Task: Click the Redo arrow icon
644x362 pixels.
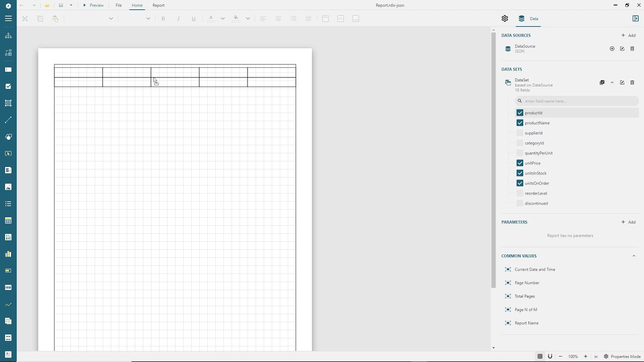Action: [x=34, y=5]
